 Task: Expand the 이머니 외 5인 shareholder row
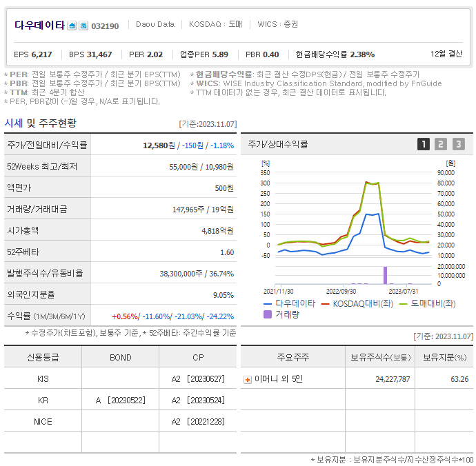(x=248, y=380)
